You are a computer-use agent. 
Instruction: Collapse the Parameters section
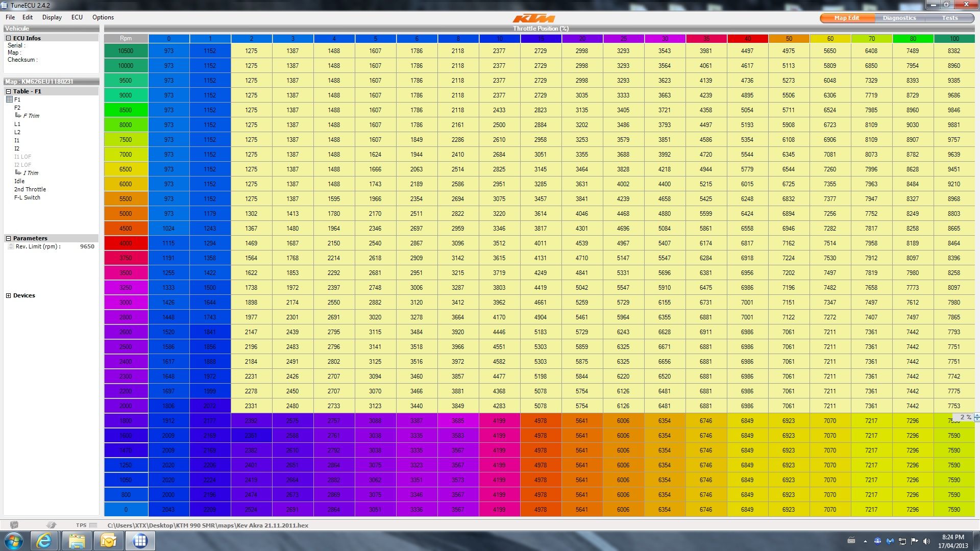8,238
